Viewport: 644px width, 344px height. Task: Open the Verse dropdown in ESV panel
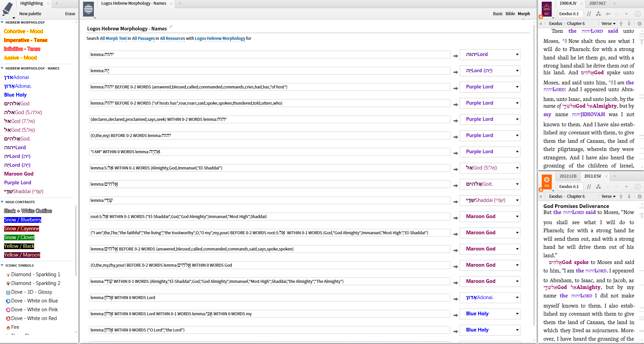(608, 196)
